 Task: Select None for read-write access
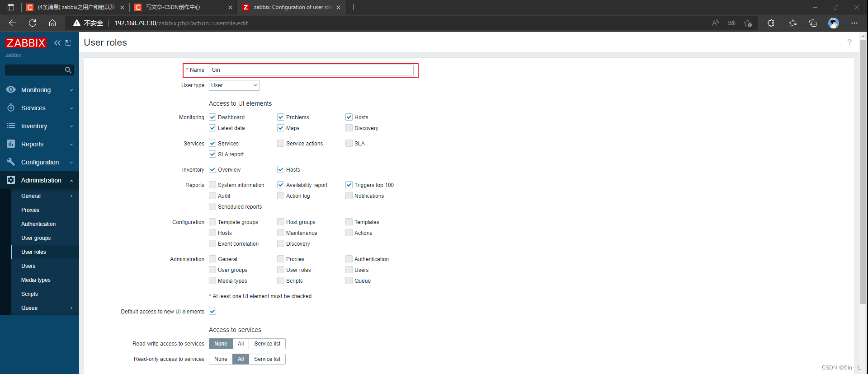pyautogui.click(x=221, y=344)
